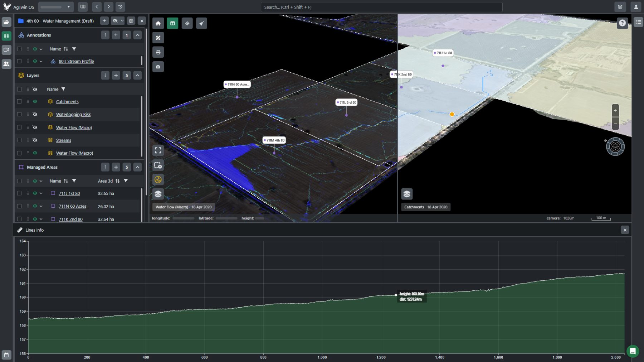Open Annotations section options menu
This screenshot has width=644, height=362.
coord(105,35)
